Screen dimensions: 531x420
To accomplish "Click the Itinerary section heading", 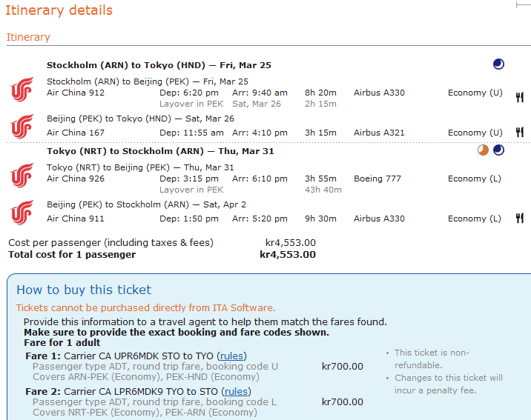I will click(x=28, y=37).
